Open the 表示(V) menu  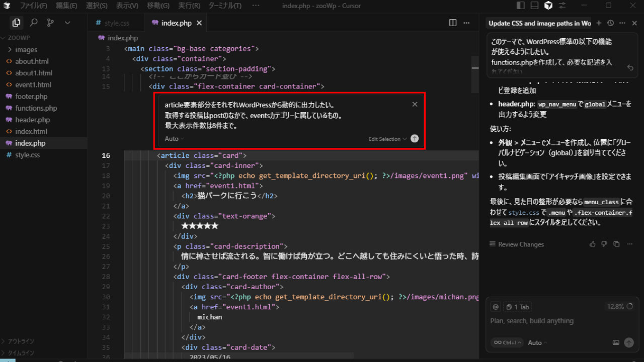[x=127, y=6]
